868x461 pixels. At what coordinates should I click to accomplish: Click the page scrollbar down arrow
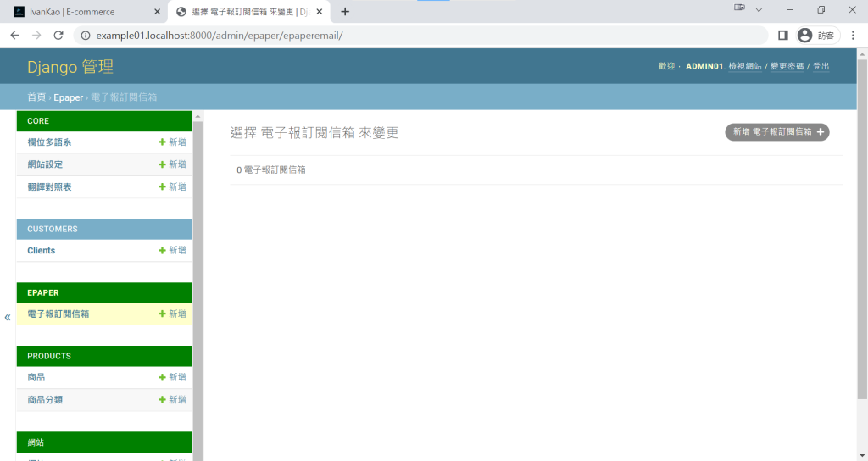coord(862,456)
